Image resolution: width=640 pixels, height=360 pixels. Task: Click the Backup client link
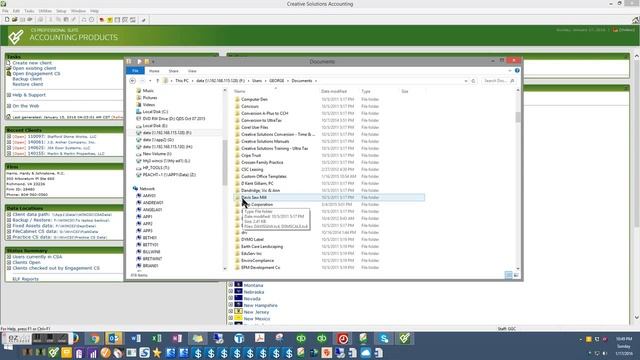(x=27, y=79)
